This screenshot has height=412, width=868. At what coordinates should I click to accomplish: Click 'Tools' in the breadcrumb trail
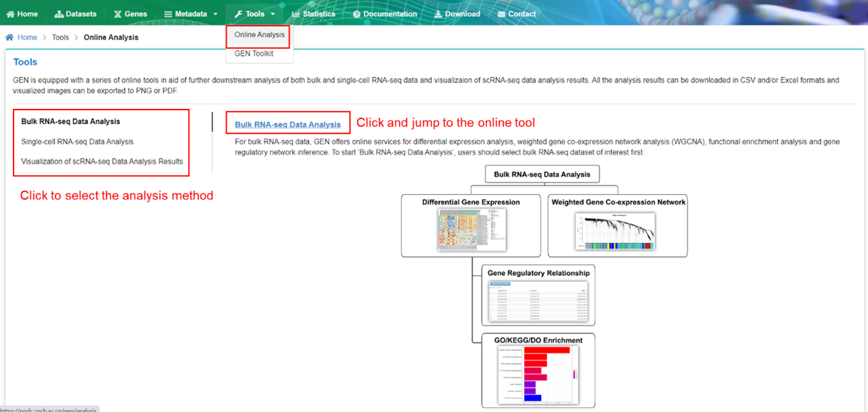[x=60, y=37]
